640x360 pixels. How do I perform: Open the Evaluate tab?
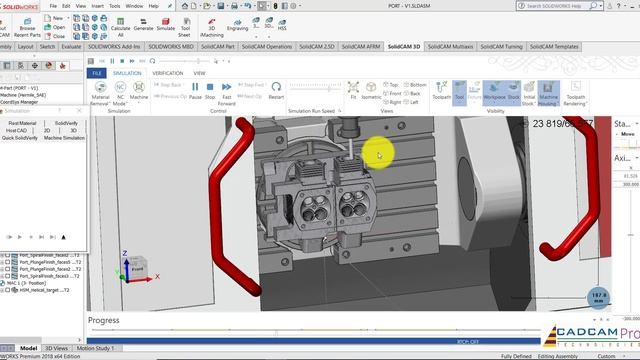click(71, 47)
